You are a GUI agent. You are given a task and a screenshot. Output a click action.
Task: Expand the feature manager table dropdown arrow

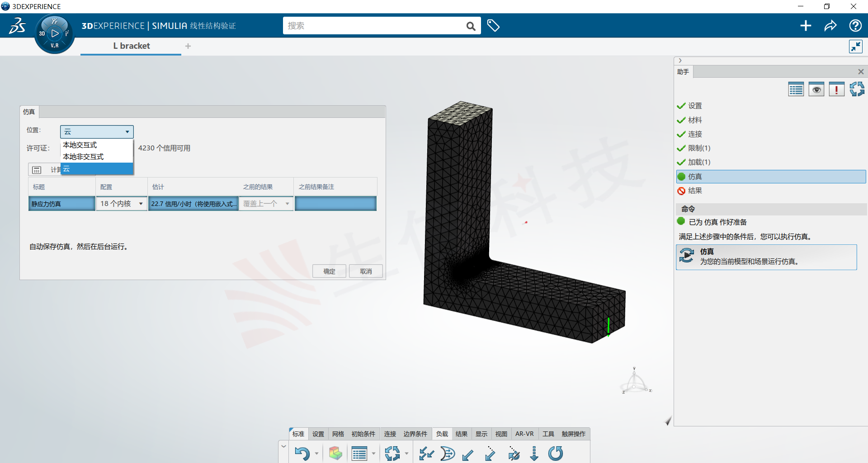coord(373,454)
